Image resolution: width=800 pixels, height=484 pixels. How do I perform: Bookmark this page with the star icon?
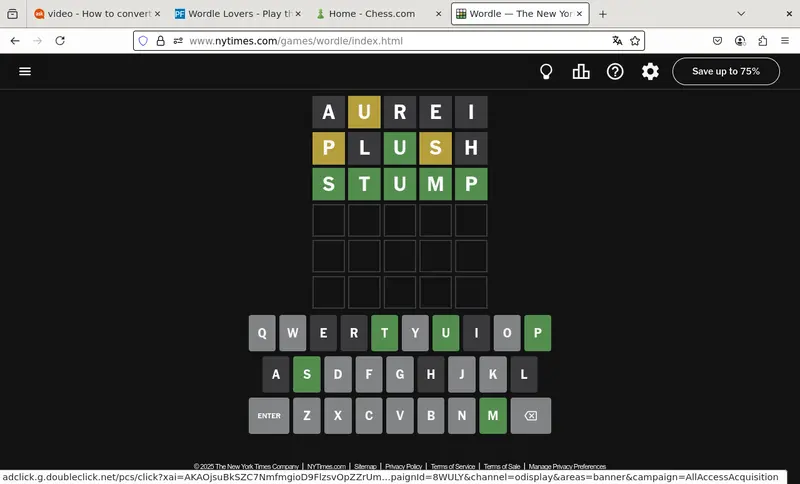635,41
